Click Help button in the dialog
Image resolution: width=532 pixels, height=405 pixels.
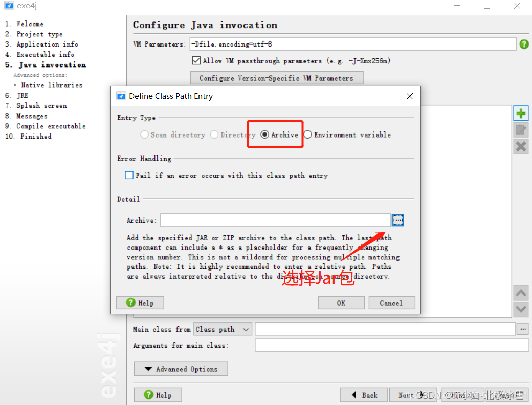[140, 303]
